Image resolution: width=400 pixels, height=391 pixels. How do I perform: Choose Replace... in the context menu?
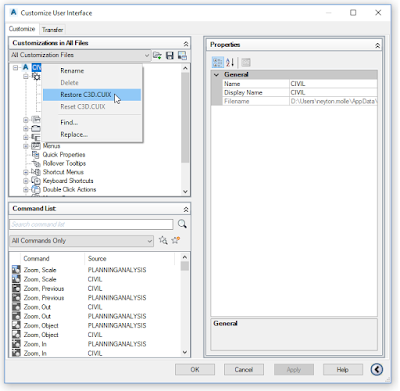92,134
